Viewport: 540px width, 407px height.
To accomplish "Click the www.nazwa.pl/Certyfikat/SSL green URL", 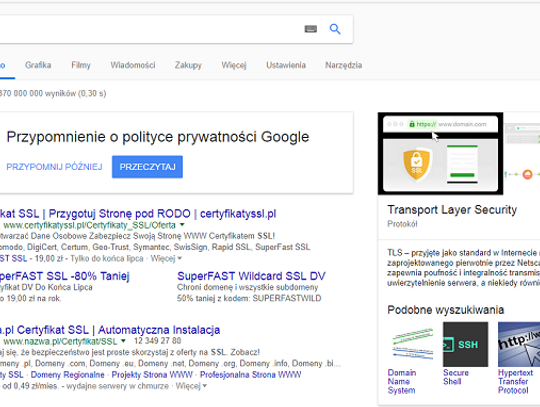I will pos(60,342).
